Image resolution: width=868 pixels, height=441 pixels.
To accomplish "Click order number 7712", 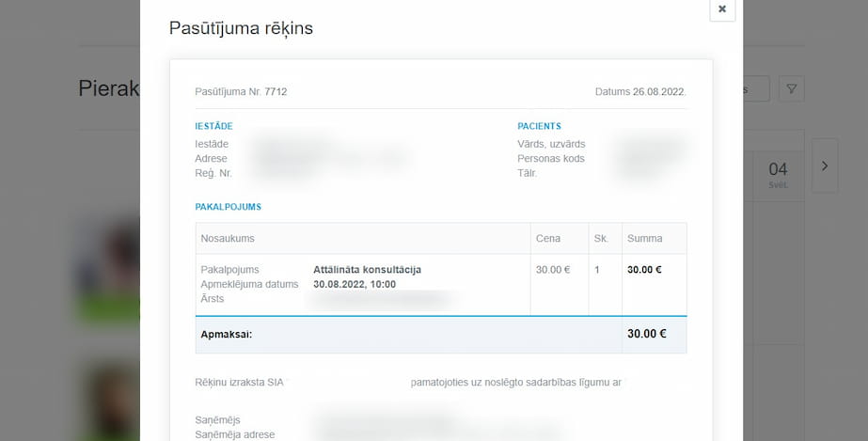I will (276, 92).
